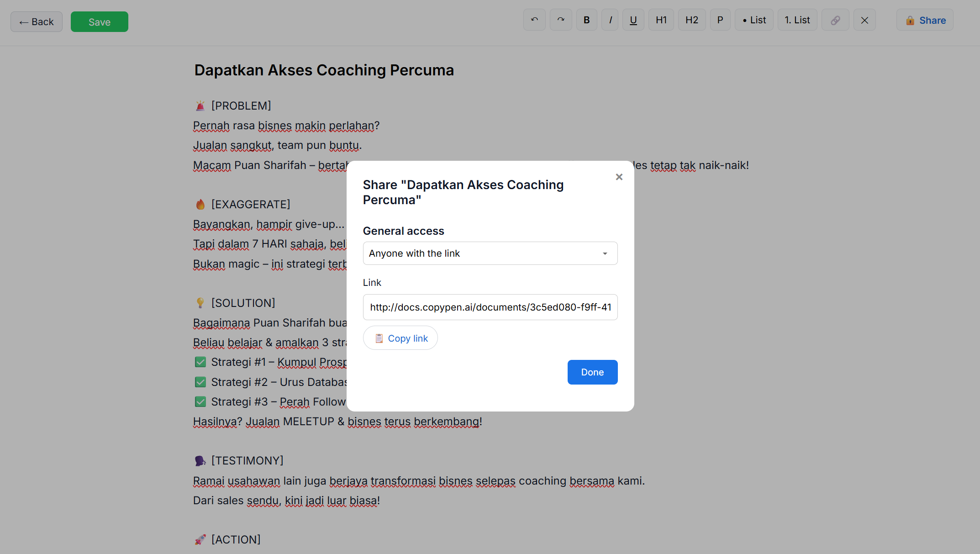Click the dropdown arrow beside Anyone with the link
This screenshot has height=554, width=980.
605,253
